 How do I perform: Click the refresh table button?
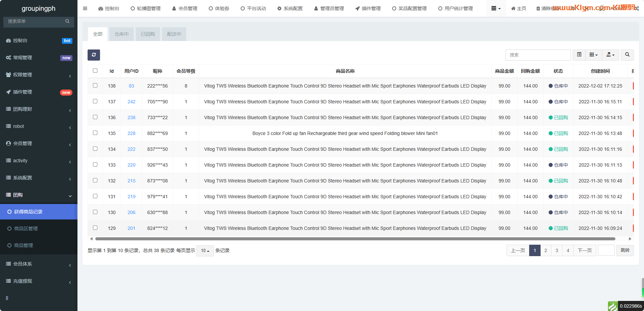coord(94,55)
